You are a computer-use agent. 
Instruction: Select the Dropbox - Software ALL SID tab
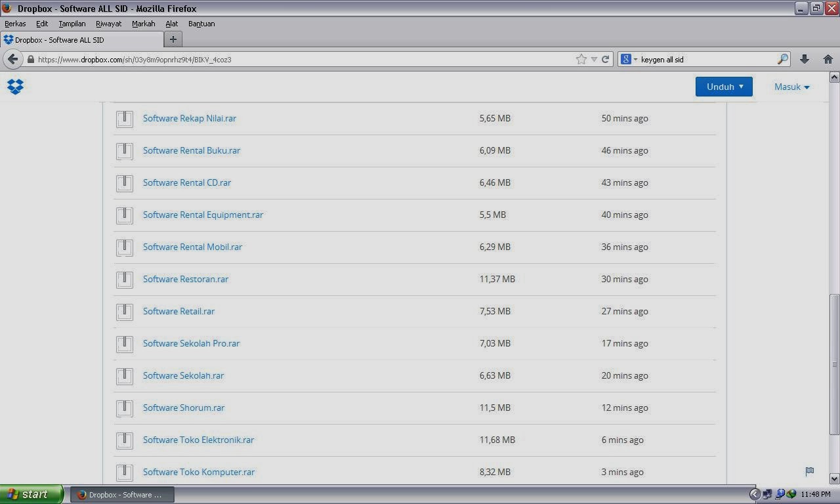[81, 39]
